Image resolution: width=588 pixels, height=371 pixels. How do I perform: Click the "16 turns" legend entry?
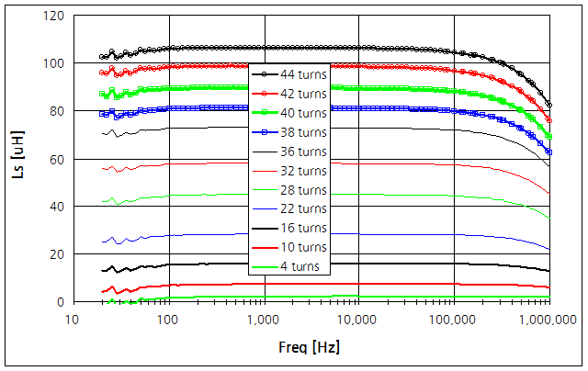(304, 228)
